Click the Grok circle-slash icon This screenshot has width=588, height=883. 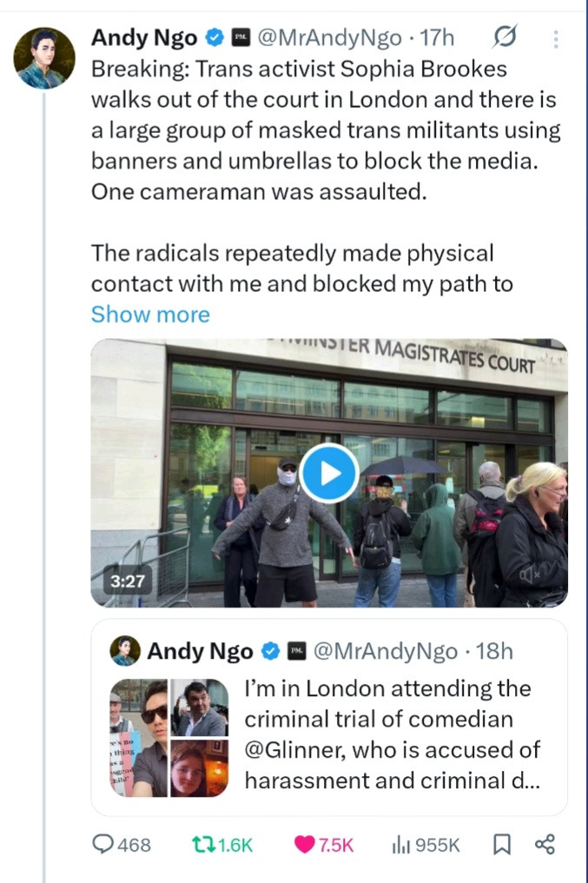[504, 38]
